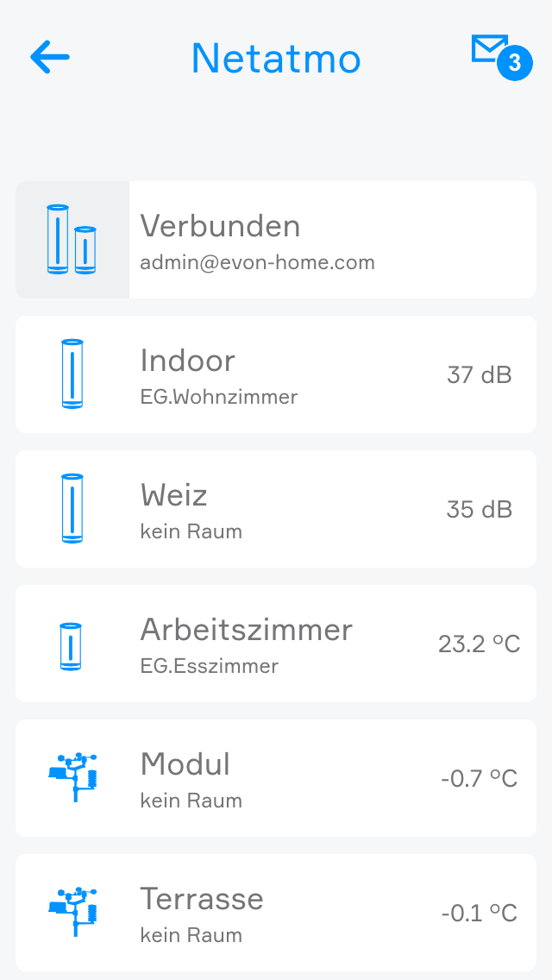Tap the Terrasse weather station icon

coord(72,912)
